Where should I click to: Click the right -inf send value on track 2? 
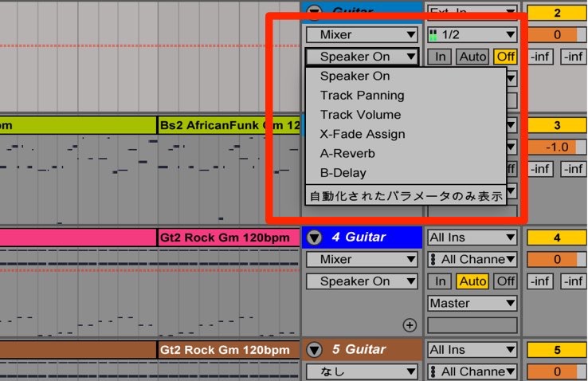pos(574,57)
